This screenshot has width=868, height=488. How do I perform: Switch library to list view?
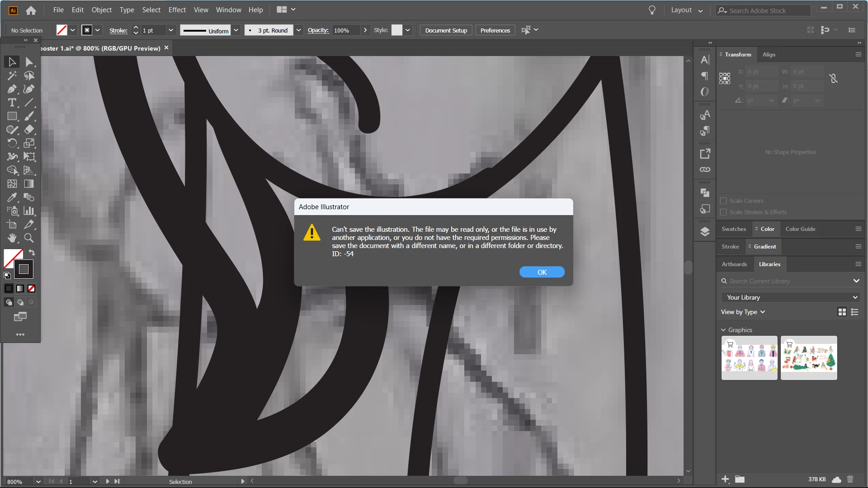854,312
